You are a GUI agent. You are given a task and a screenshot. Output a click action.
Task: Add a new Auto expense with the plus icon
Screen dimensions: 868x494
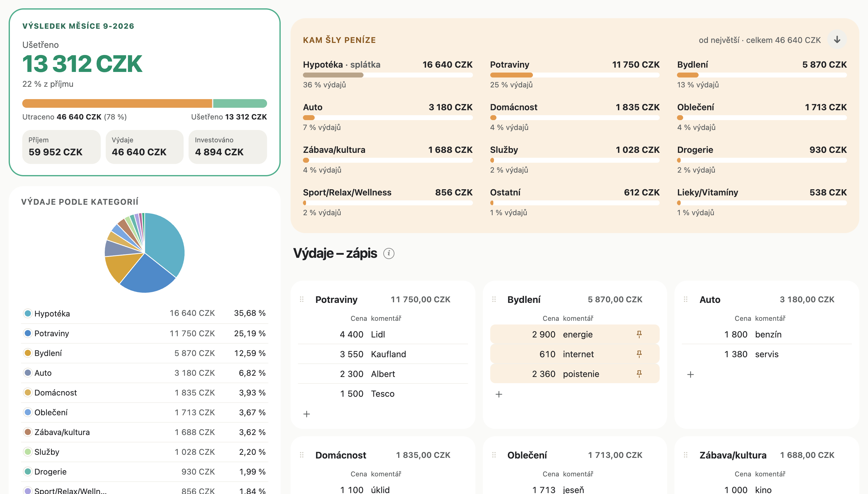pyautogui.click(x=690, y=375)
